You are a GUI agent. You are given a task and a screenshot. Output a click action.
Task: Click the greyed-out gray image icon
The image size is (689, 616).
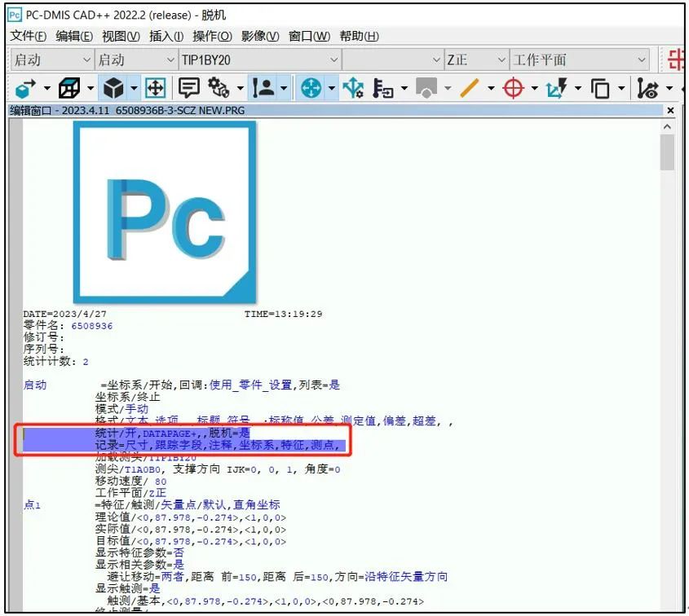pos(426,88)
